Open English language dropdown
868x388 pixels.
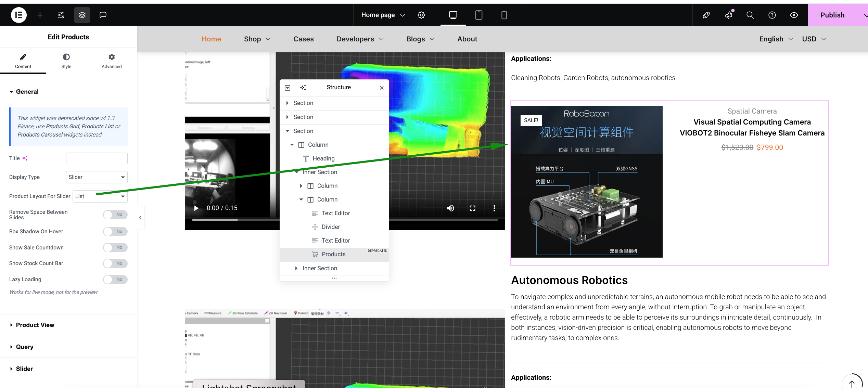776,39
